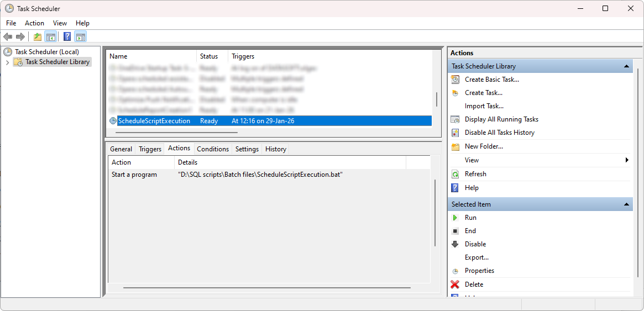Click Disable All Tasks History

[500, 133]
